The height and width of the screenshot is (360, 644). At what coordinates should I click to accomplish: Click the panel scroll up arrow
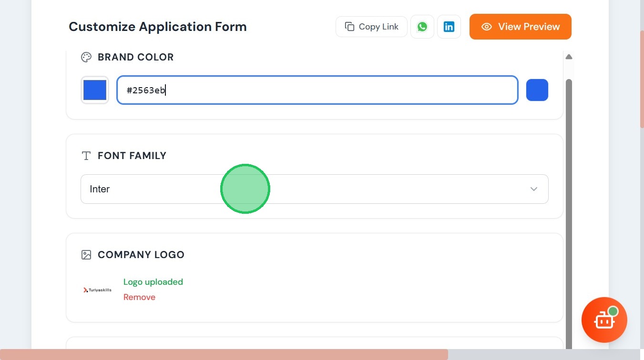[x=569, y=57]
